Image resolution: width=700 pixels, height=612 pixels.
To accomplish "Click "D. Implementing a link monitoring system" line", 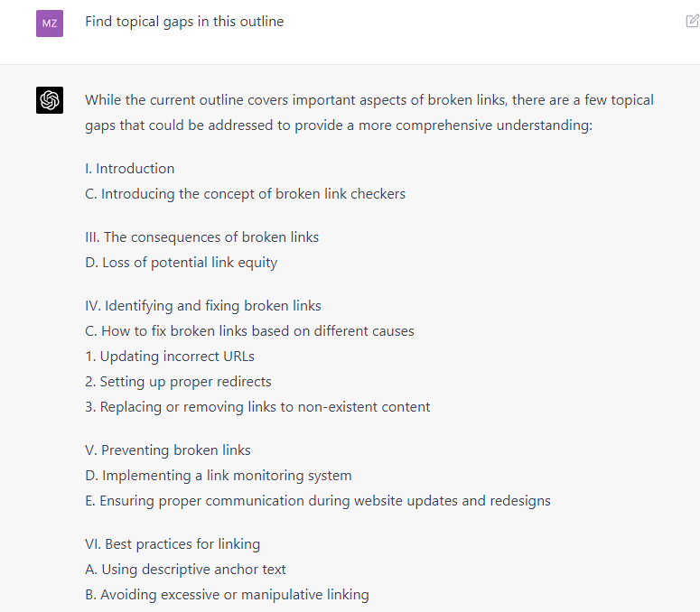I will 219,476.
